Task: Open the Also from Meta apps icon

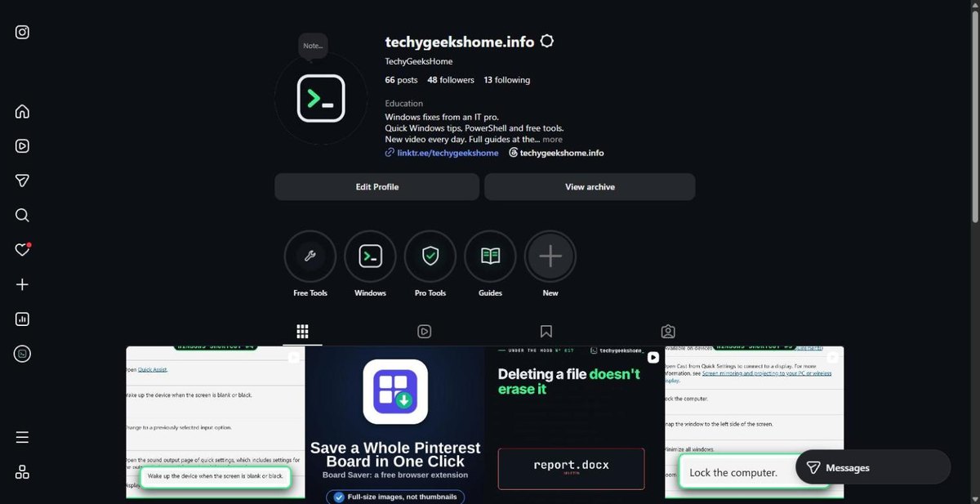Action: pyautogui.click(x=23, y=471)
